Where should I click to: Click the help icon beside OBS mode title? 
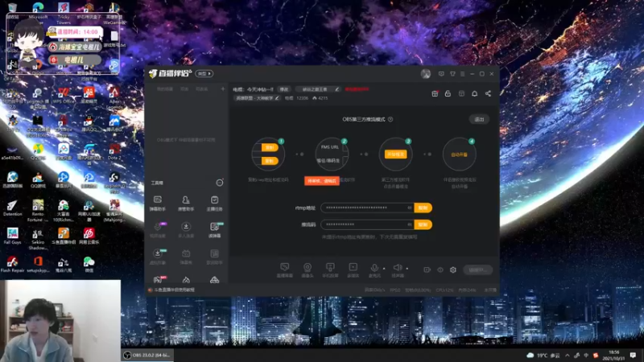point(390,119)
